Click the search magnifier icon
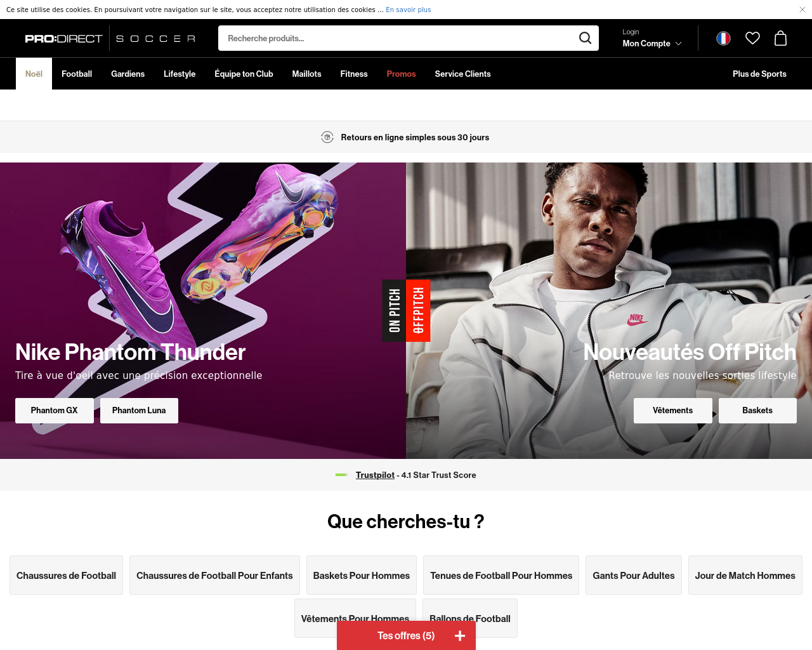The width and height of the screenshot is (812, 650). 585,38
